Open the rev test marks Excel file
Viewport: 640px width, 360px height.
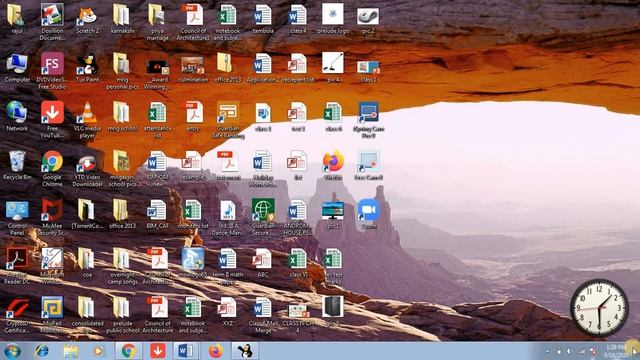333,266
